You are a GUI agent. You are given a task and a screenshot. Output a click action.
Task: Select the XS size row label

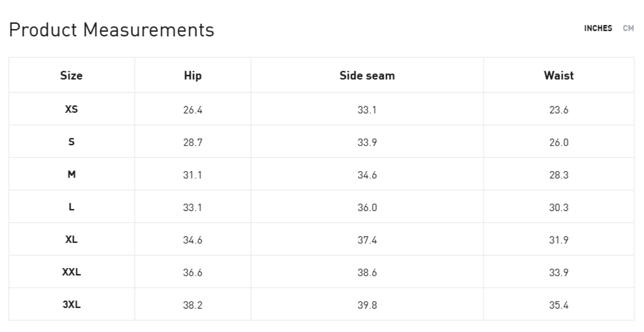pyautogui.click(x=71, y=109)
